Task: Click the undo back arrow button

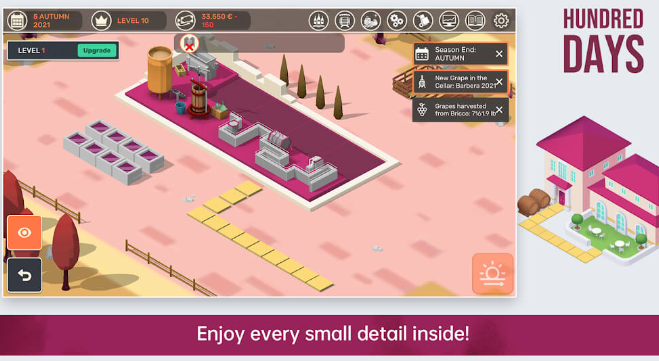Action: tap(24, 275)
